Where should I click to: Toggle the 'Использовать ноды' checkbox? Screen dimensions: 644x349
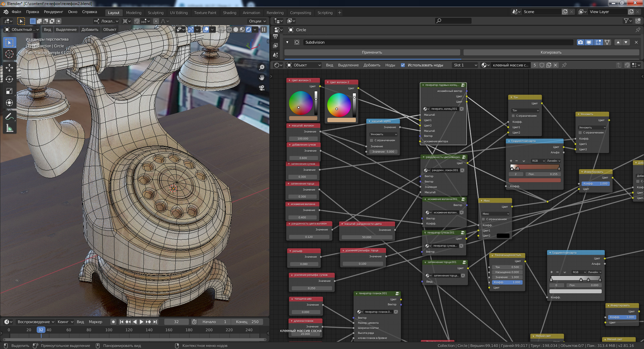[403, 65]
